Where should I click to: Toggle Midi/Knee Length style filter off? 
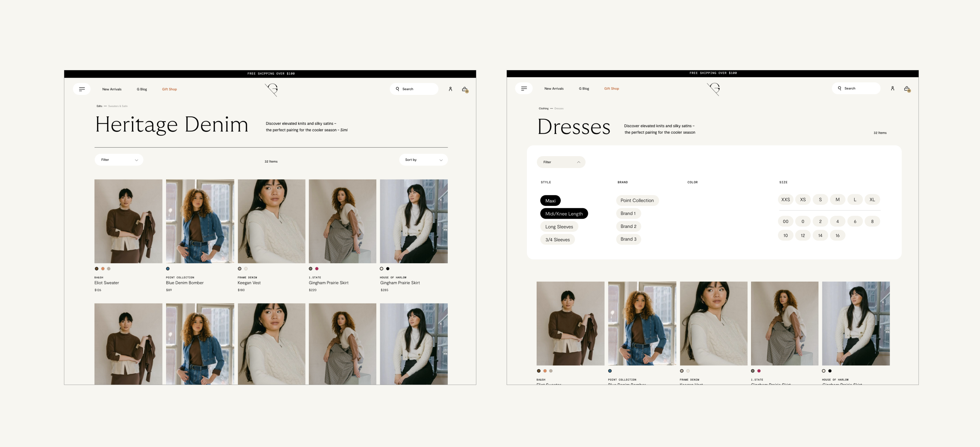point(564,213)
